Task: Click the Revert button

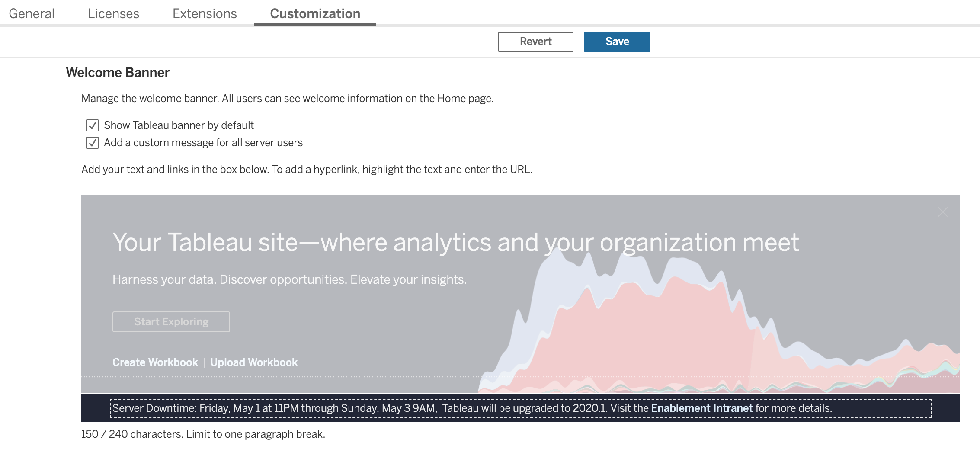Action: tap(535, 42)
